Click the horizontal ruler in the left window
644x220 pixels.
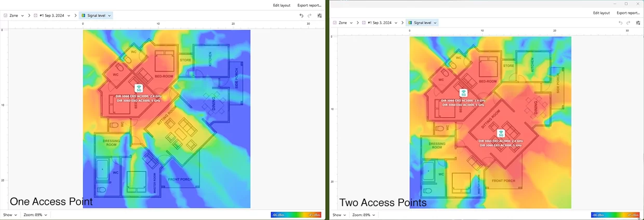(x=166, y=24)
